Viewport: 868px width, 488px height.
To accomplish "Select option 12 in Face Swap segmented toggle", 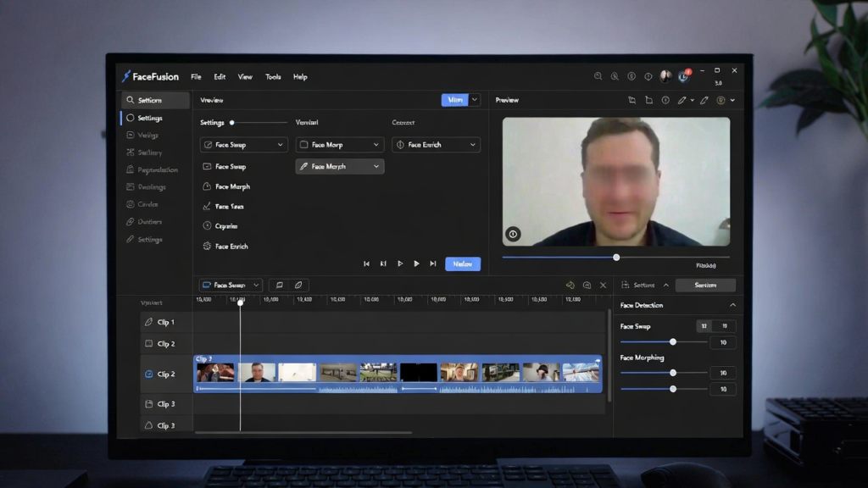I will 704,326.
